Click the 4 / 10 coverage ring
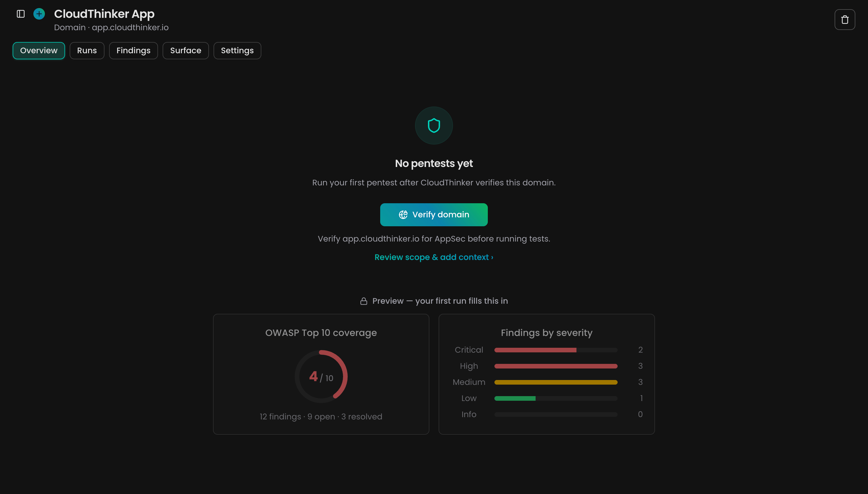The height and width of the screenshot is (494, 868). click(321, 377)
